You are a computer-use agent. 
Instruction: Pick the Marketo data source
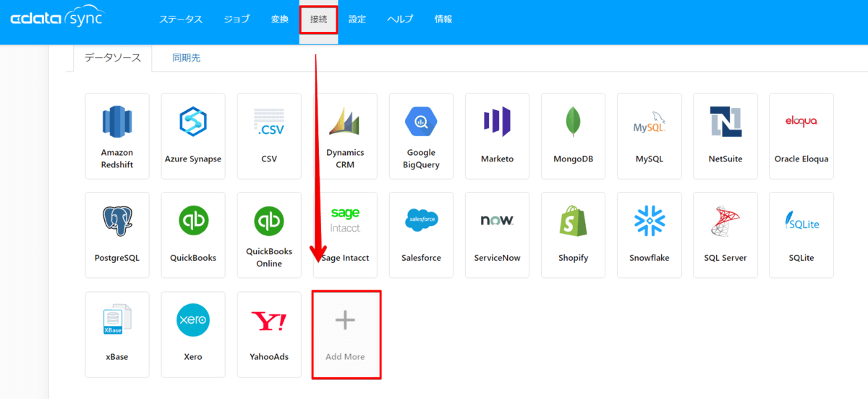coord(497,136)
